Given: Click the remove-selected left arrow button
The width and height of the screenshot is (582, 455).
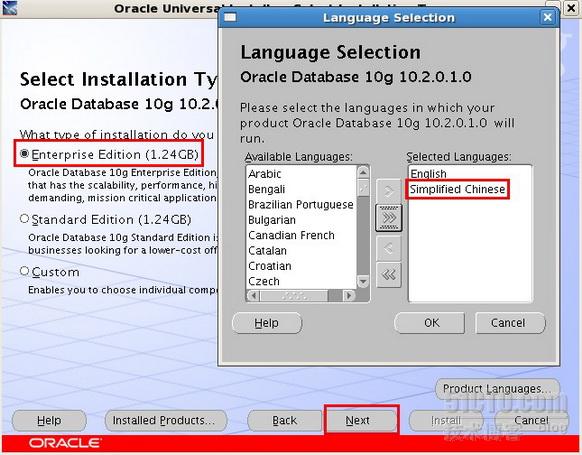Looking at the screenshot, I should point(389,248).
